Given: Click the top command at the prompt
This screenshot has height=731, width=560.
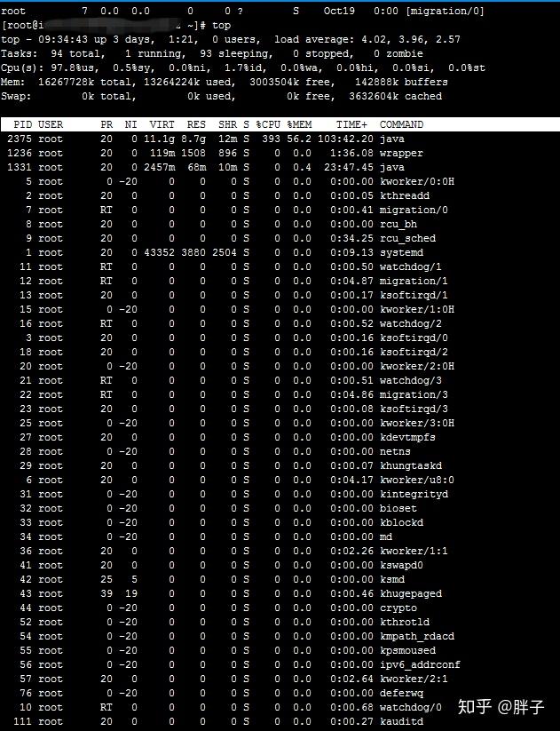Looking at the screenshot, I should coord(221,26).
